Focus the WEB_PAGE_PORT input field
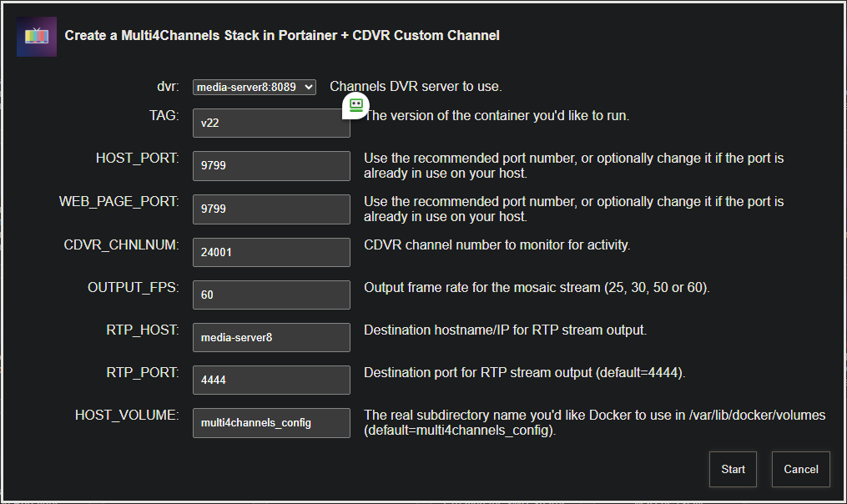Screen dimensions: 847x504 (x=270, y=209)
